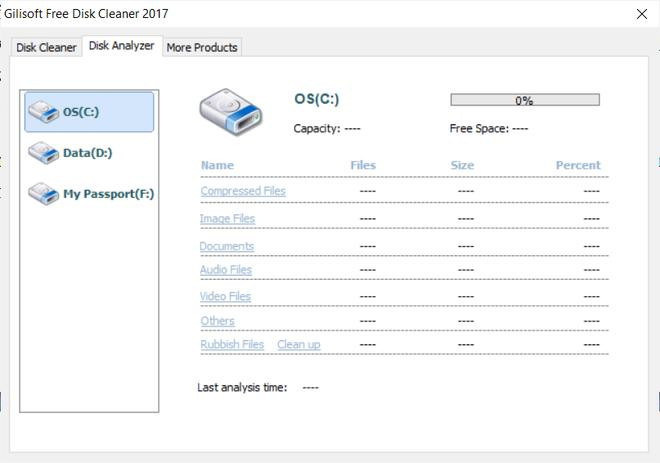Open the Audio Files link

tap(226, 270)
